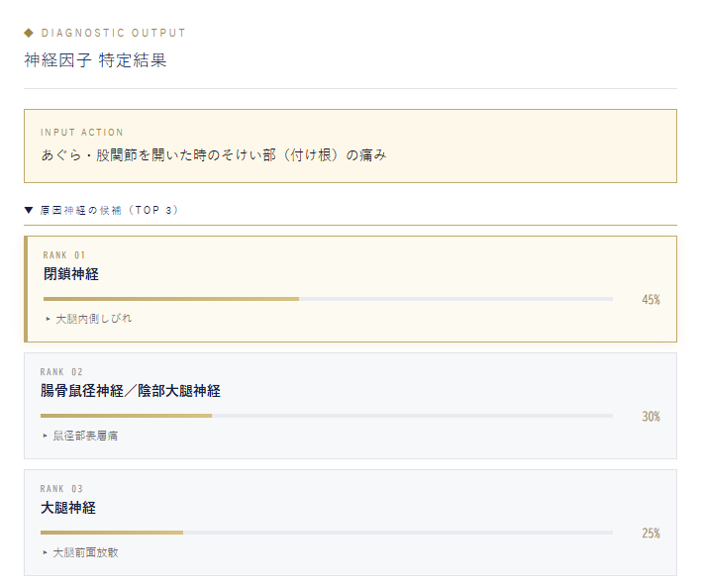Click the arrow bullet before 大腿内側しびれ
The width and height of the screenshot is (702, 588).
pos(48,319)
